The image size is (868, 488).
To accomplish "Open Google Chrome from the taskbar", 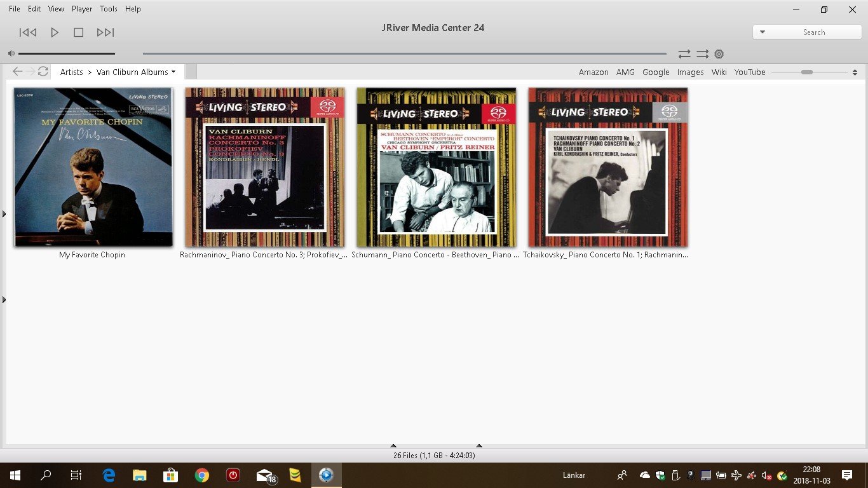I will [x=202, y=475].
